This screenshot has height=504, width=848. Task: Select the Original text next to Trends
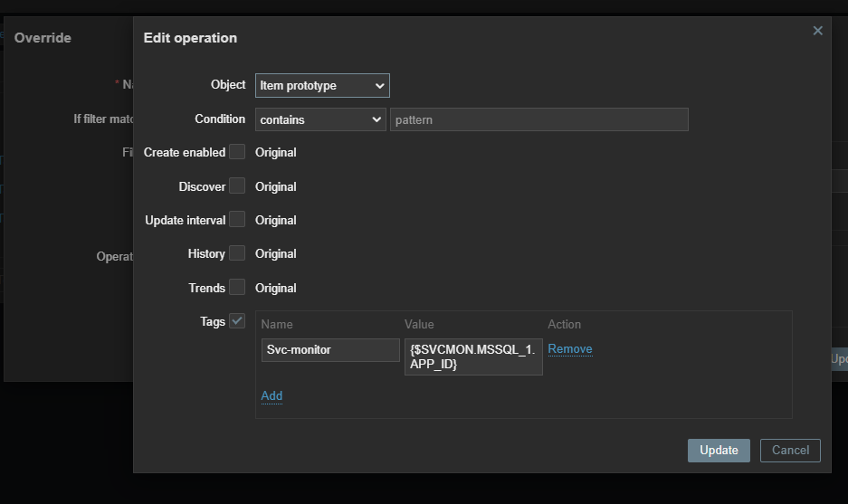[276, 289]
